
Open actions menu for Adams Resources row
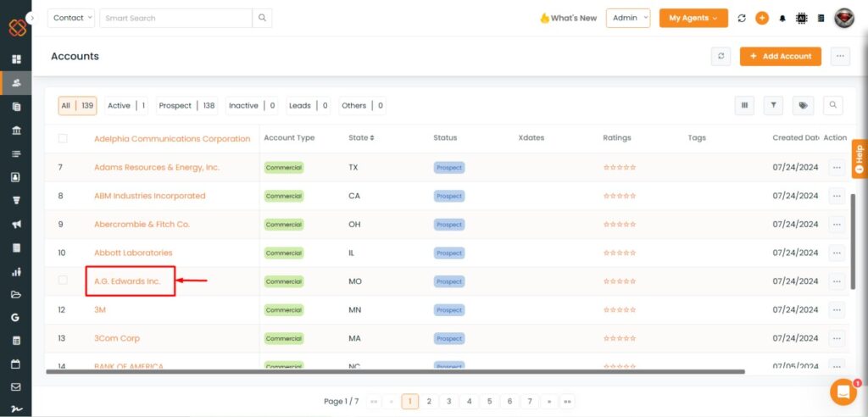click(x=837, y=167)
